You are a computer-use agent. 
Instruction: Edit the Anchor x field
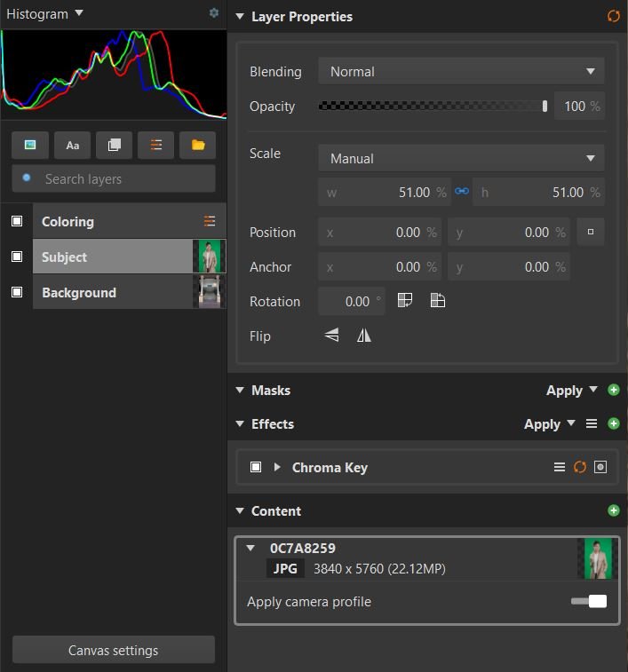tap(379, 266)
